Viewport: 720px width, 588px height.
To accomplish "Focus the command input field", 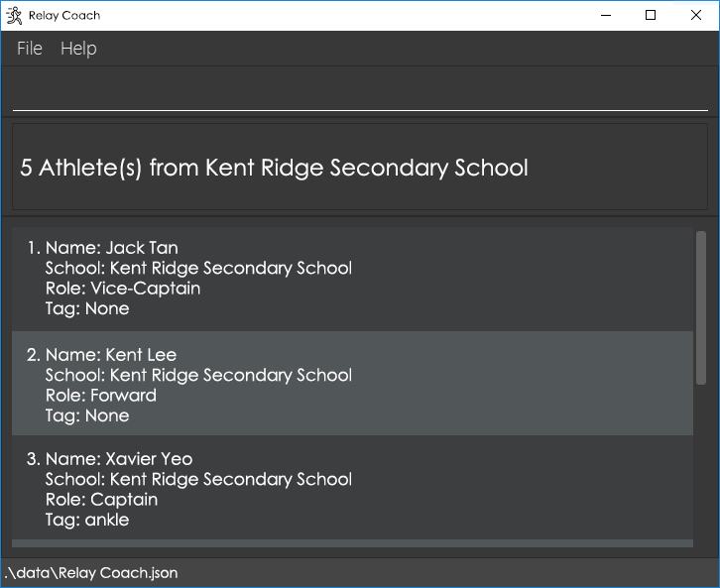I will 359,94.
